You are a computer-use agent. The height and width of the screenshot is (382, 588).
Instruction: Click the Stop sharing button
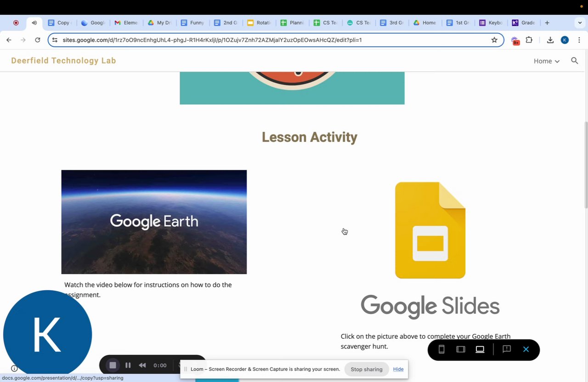367,369
